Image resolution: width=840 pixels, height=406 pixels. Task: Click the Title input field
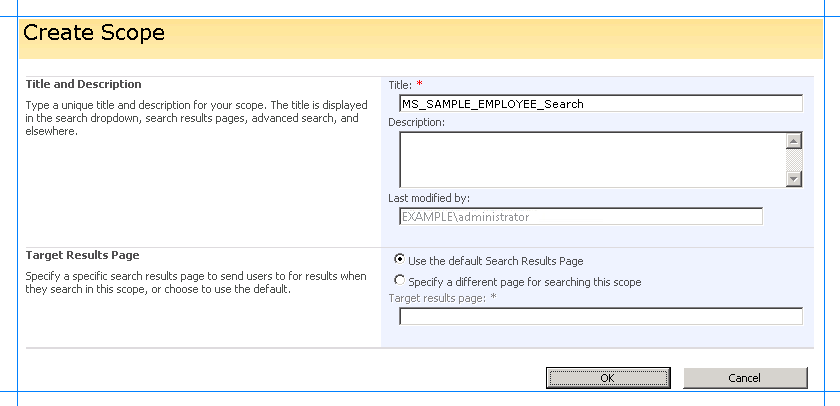pyautogui.click(x=601, y=103)
